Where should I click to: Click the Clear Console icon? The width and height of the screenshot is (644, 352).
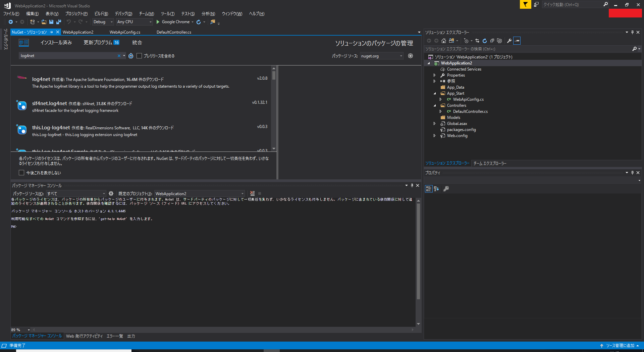point(253,193)
